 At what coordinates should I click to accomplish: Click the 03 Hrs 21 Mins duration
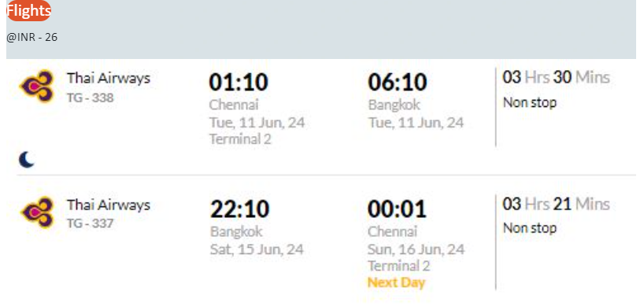point(556,204)
